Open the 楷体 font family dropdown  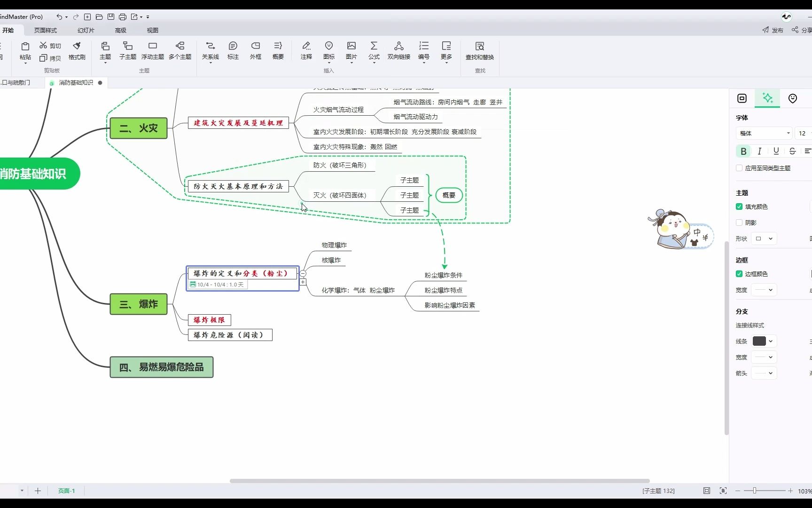(x=764, y=133)
